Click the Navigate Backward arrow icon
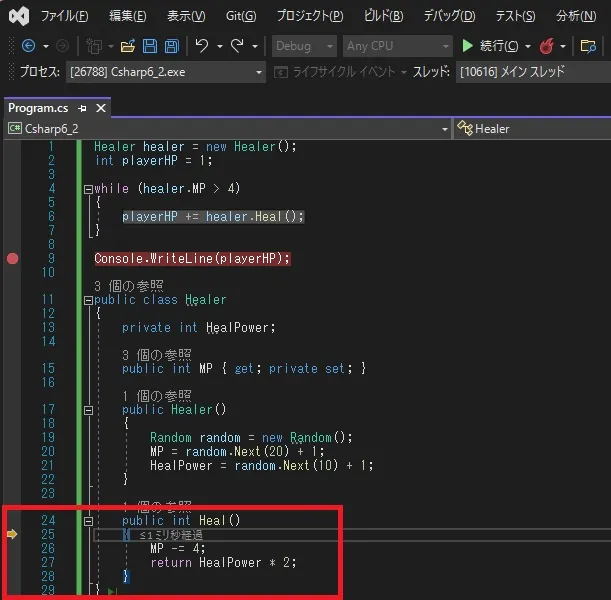 coord(27,46)
